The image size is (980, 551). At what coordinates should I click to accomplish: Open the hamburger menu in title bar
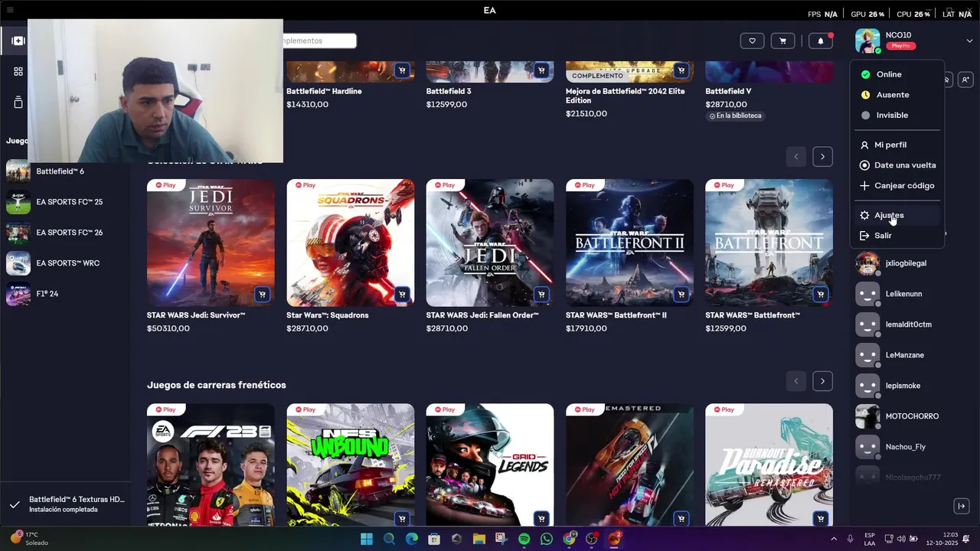[x=10, y=10]
